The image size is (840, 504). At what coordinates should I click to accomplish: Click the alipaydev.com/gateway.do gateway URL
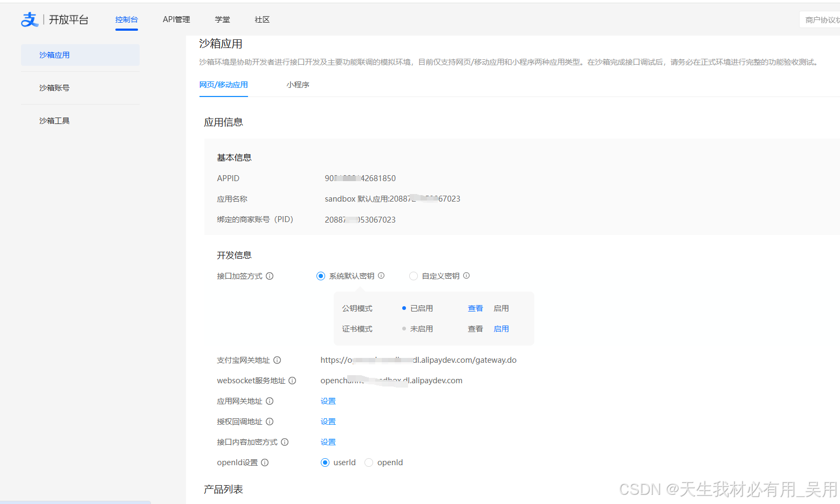pos(418,360)
